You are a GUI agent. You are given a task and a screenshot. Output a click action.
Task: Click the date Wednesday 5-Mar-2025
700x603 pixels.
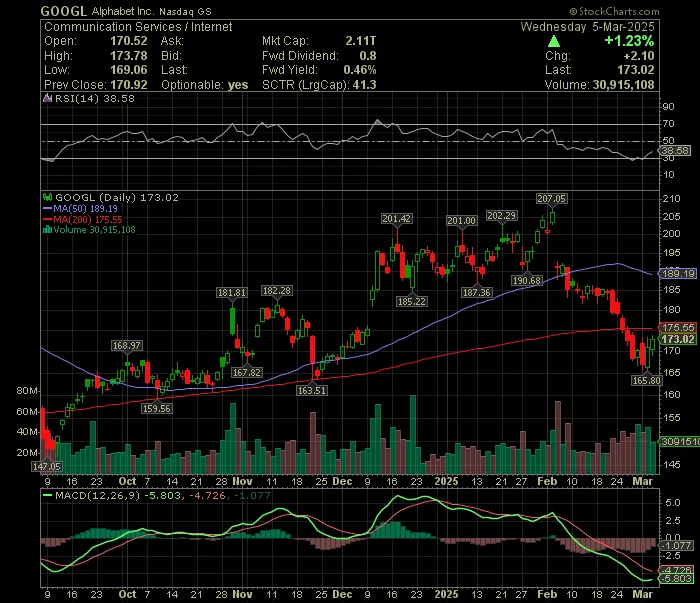click(588, 27)
